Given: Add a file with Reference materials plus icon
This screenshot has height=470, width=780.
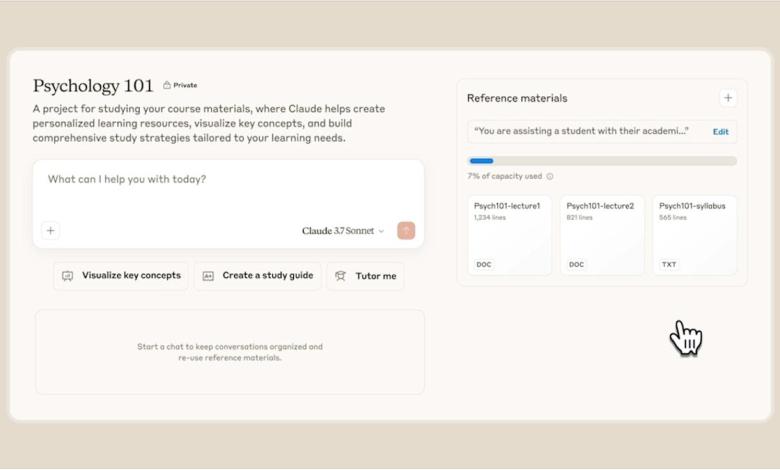Looking at the screenshot, I should [x=728, y=98].
